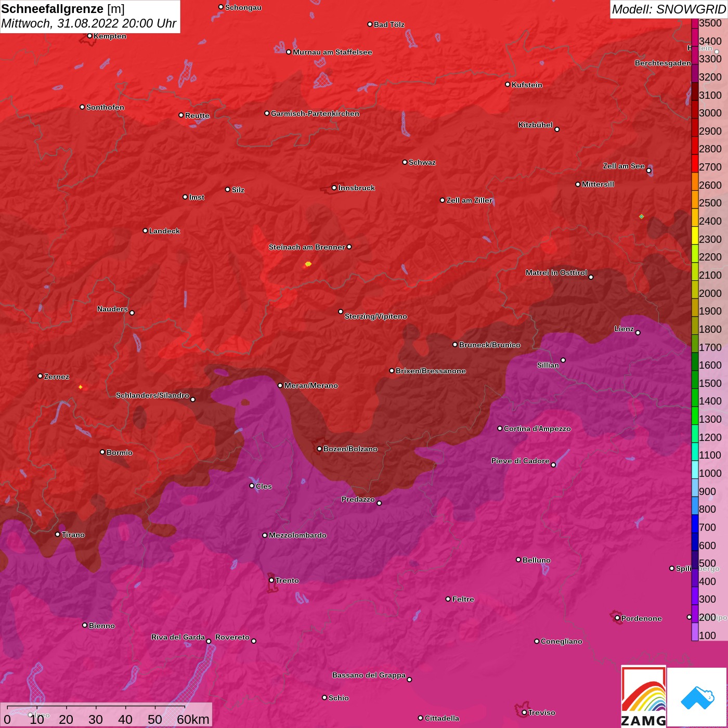This screenshot has height=728, width=728.
Task: Click the "Sterzing/Vipiteno" label
Action: pos(376,316)
